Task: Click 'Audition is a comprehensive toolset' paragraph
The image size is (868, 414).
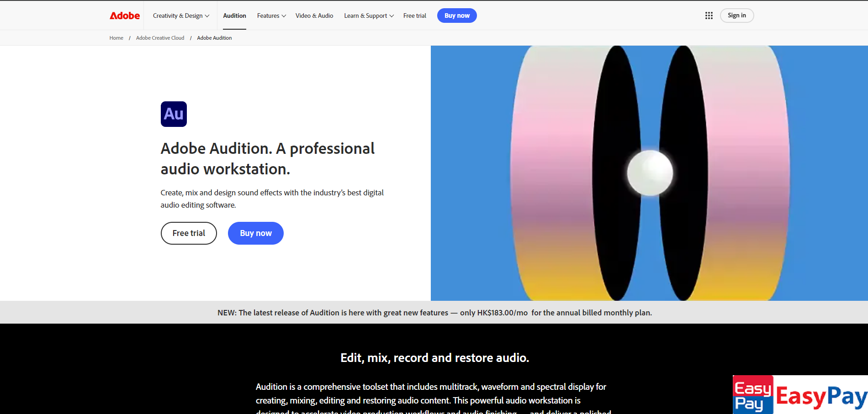Action: tap(434, 399)
